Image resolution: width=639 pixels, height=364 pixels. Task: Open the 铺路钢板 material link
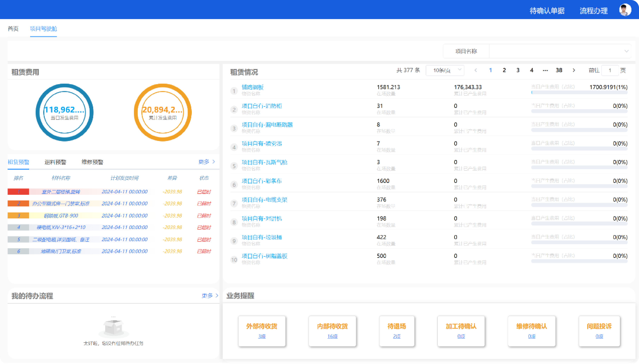click(x=252, y=87)
